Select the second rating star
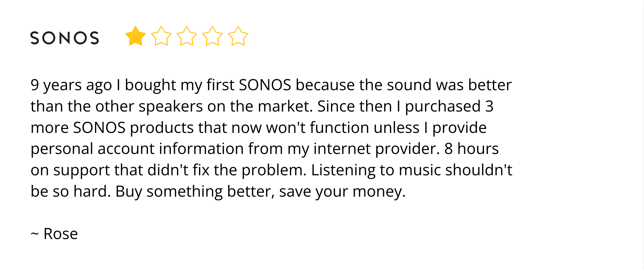This screenshot has width=644, height=270. click(161, 36)
